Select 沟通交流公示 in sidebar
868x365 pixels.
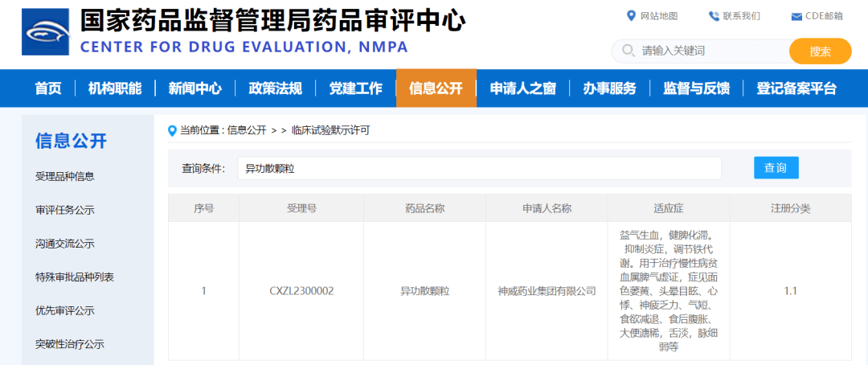(65, 244)
